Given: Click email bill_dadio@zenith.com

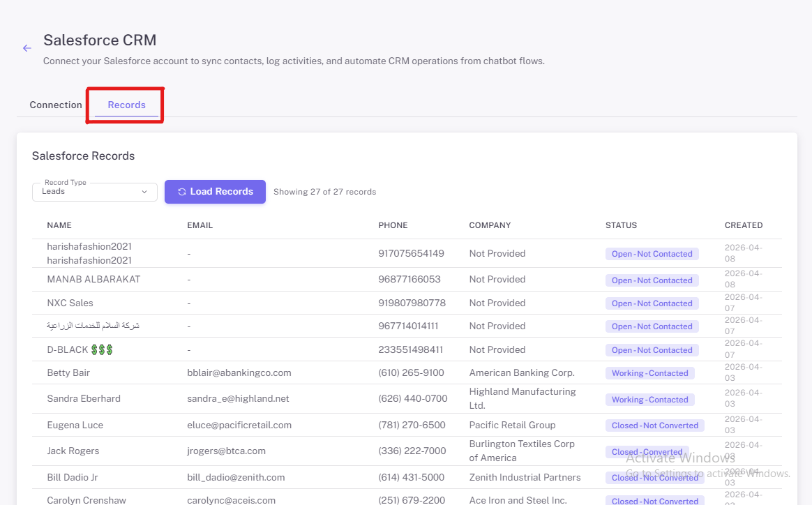Looking at the screenshot, I should click(x=236, y=478).
